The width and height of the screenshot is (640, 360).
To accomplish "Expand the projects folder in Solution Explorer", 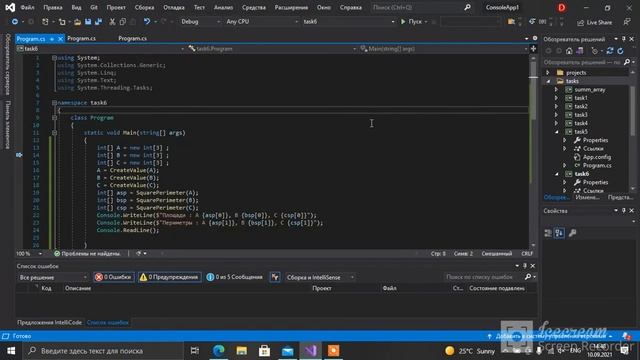I will click(x=548, y=73).
